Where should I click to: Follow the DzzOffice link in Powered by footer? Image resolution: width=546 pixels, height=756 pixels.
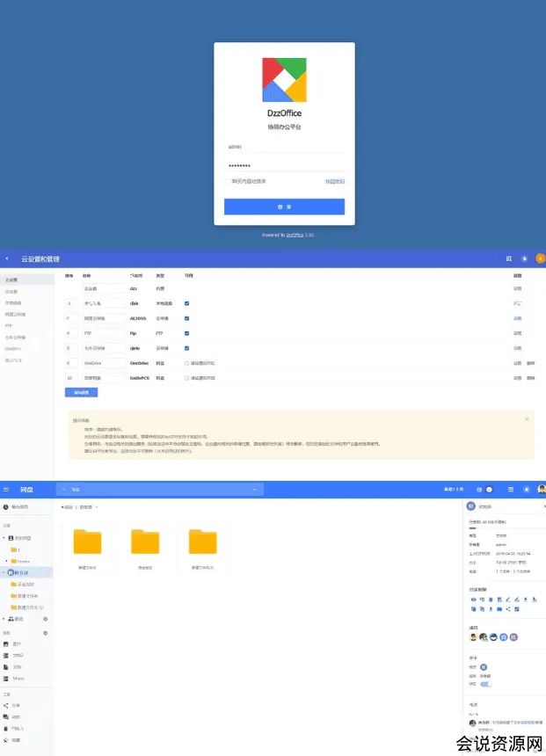[x=295, y=236]
